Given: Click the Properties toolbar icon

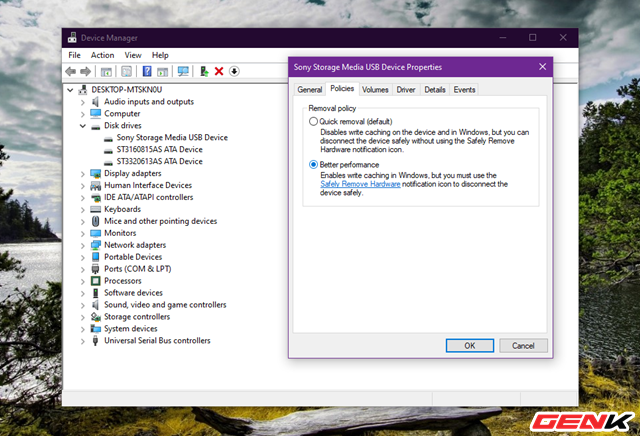Looking at the screenshot, I should coord(126,72).
